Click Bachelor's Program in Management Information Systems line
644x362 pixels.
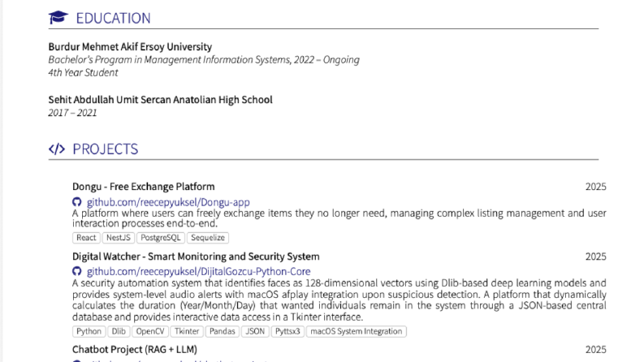coord(204,60)
